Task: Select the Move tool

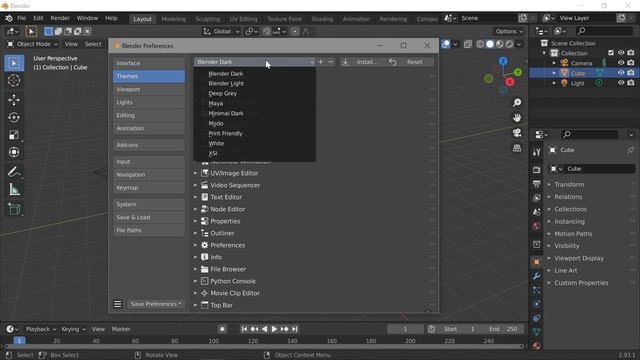Action: pos(14,100)
